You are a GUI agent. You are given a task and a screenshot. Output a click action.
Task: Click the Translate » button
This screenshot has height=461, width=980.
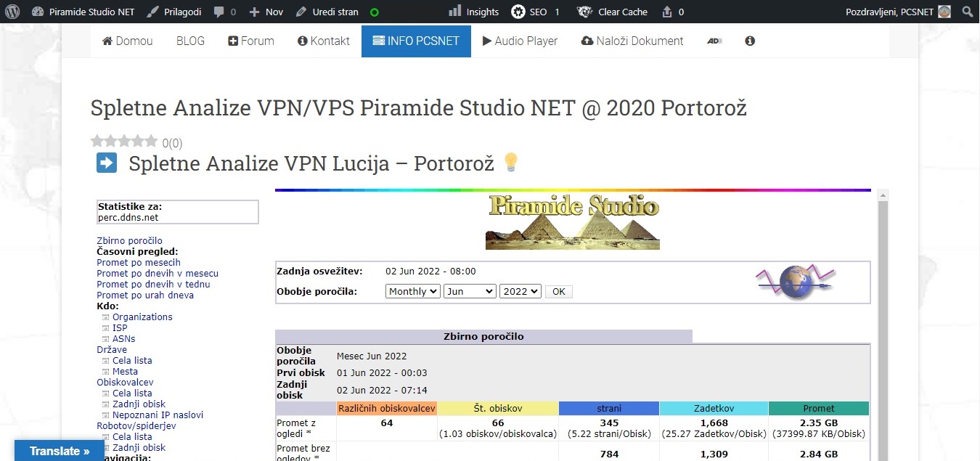60,451
